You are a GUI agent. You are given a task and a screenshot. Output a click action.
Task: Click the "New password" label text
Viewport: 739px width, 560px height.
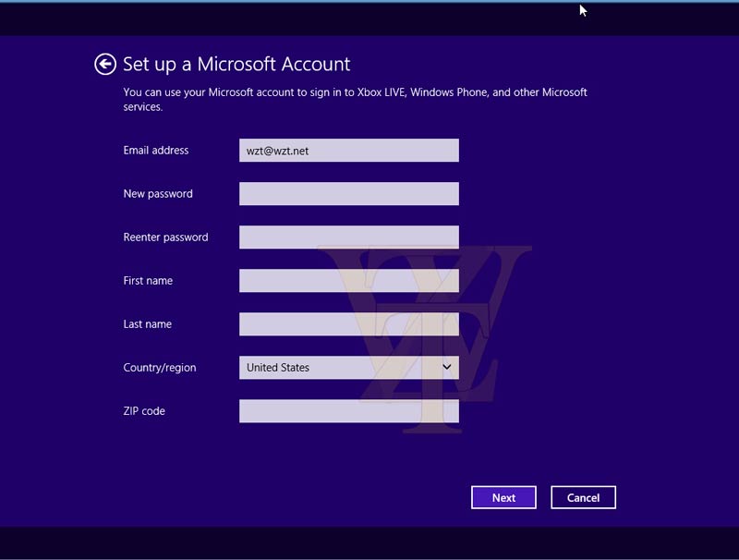tap(158, 194)
